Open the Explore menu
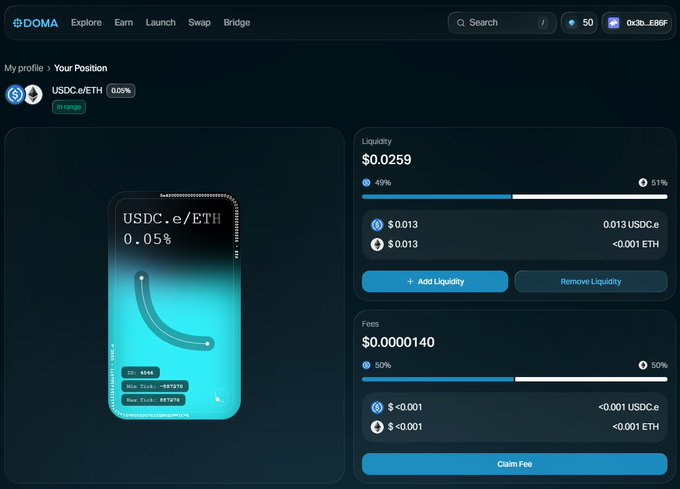This screenshot has height=489, width=680. 86,23
